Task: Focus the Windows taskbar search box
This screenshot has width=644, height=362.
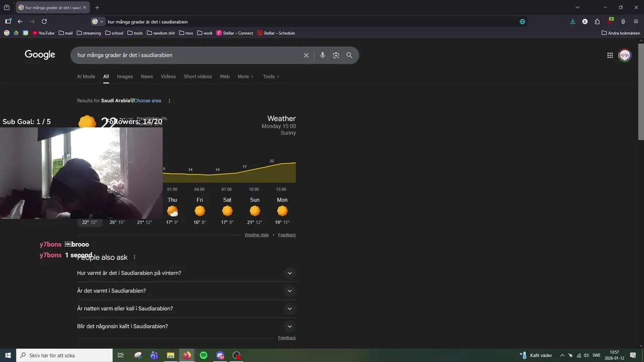Action: click(x=64, y=355)
